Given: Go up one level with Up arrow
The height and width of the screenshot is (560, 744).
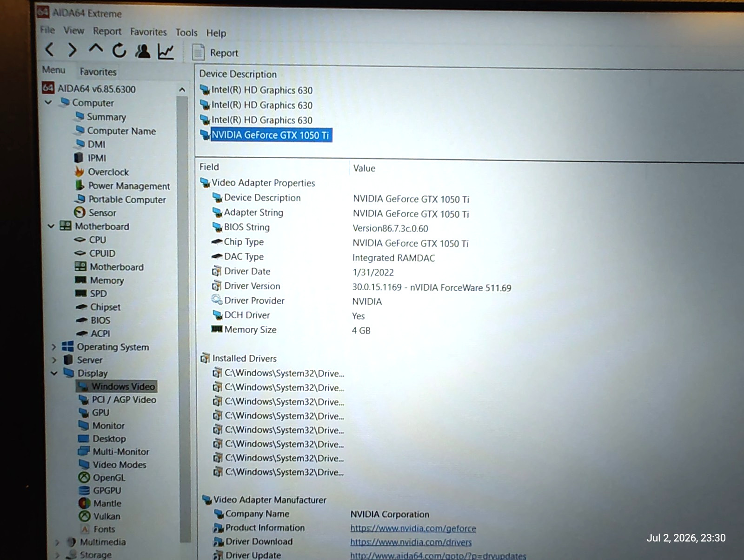Looking at the screenshot, I should coord(96,48).
